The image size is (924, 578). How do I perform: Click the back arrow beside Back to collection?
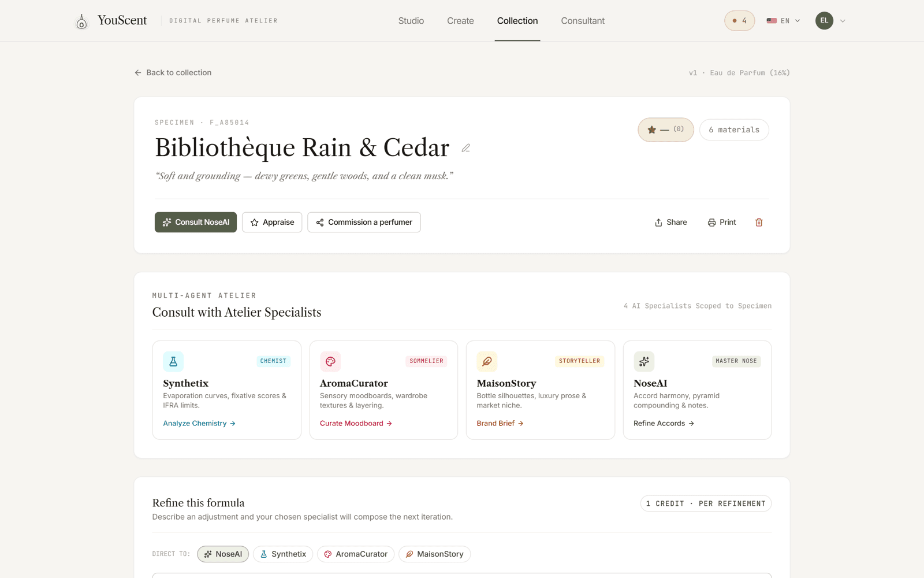(138, 73)
